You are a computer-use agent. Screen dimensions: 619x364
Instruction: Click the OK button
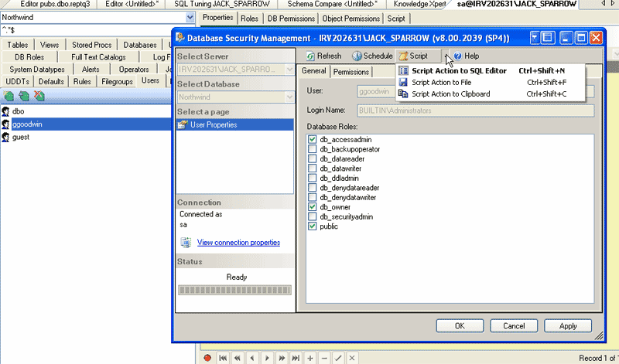460,326
